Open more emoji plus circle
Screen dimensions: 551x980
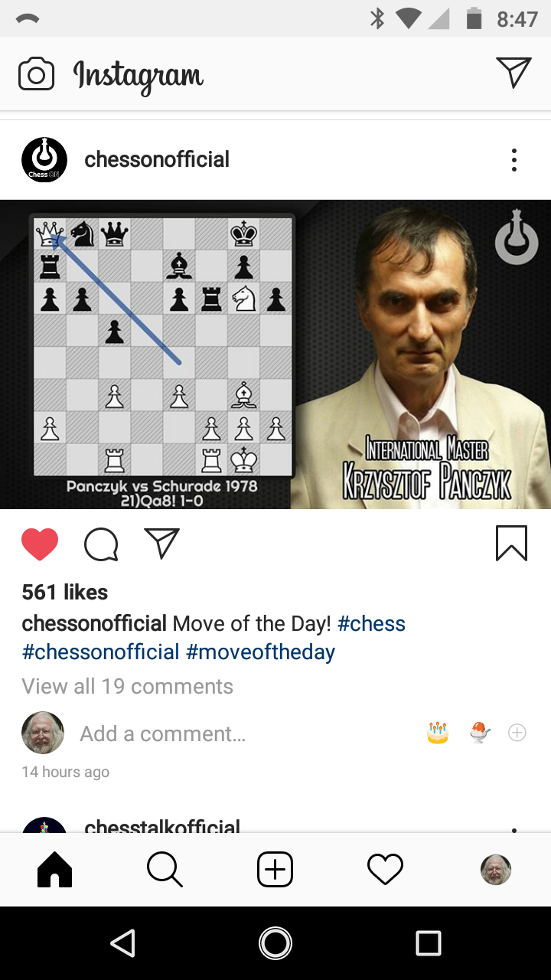coord(517,733)
